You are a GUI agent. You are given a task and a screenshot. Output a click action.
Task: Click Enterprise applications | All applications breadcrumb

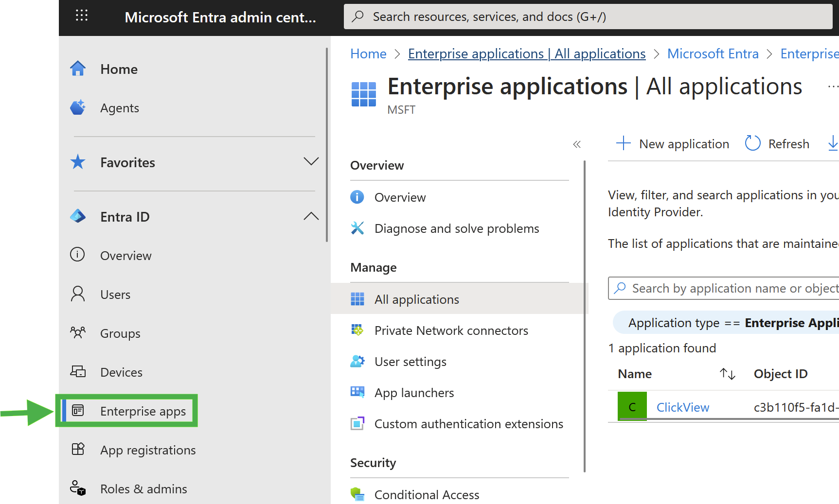pyautogui.click(x=527, y=53)
